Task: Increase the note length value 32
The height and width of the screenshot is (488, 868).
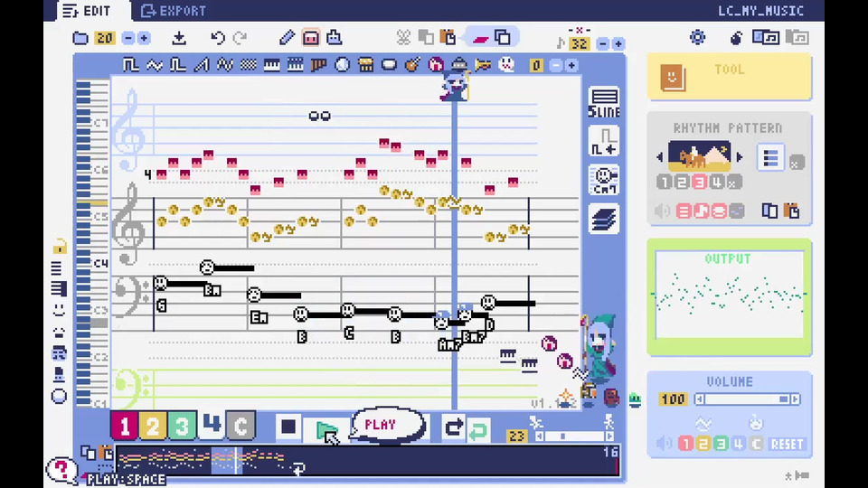Action: pos(618,43)
